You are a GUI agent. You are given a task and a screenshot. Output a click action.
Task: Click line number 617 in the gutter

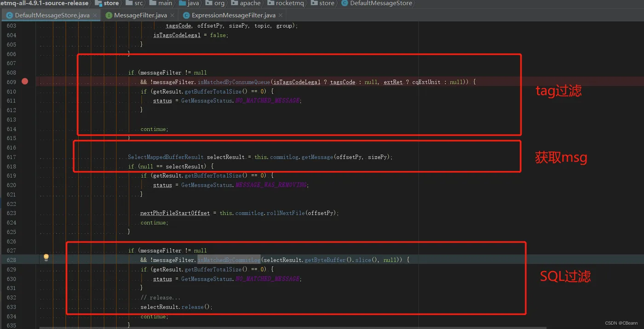tap(11, 157)
